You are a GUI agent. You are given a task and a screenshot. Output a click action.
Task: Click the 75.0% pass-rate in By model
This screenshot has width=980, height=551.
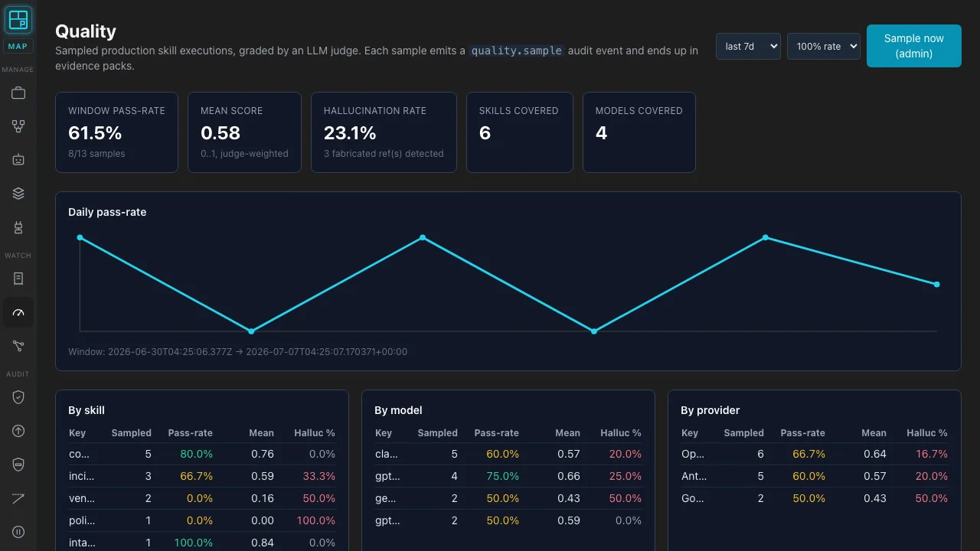tap(502, 476)
